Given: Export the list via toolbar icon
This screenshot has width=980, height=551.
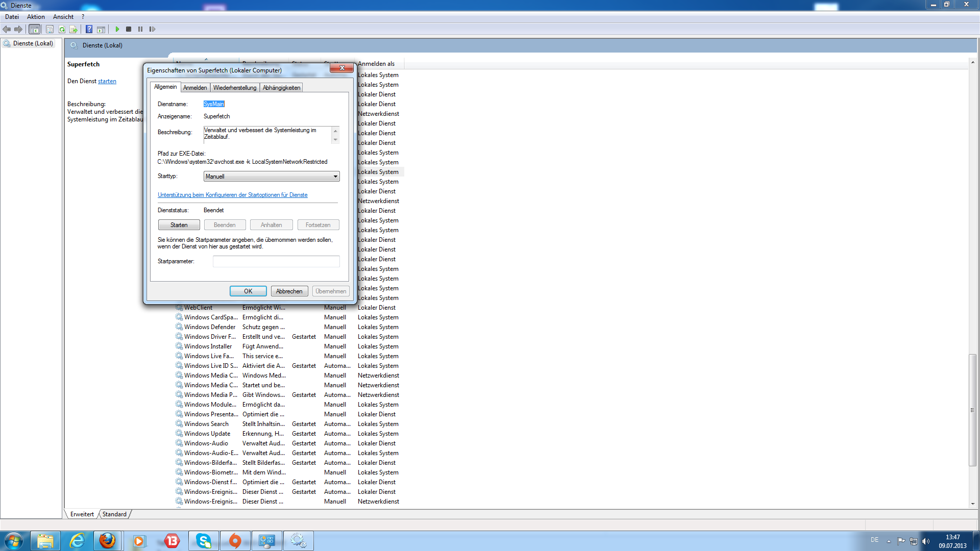Looking at the screenshot, I should tap(73, 29).
